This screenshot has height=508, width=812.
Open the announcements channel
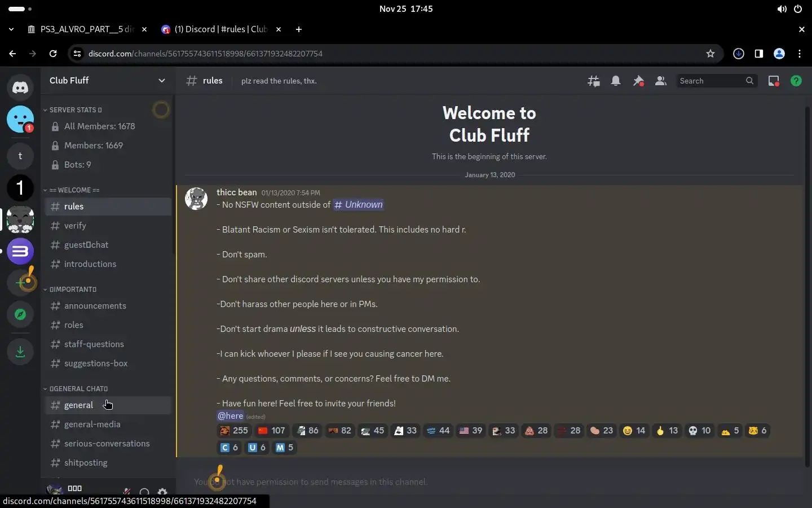point(108,306)
